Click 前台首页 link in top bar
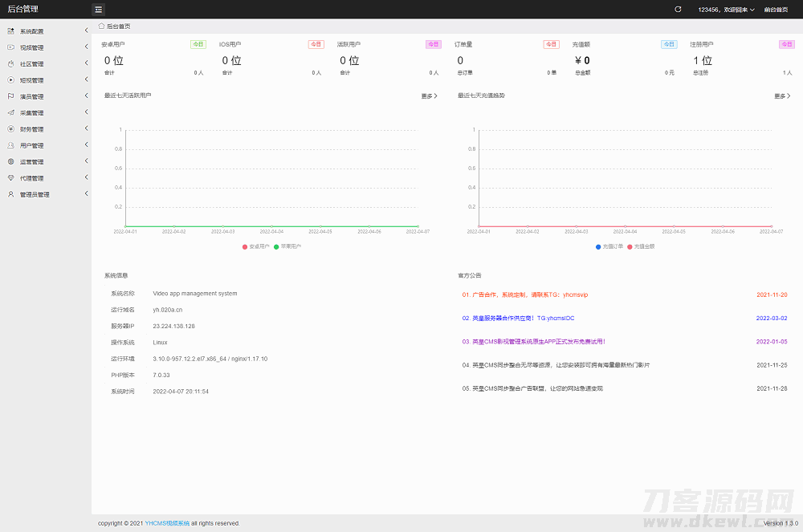Image resolution: width=803 pixels, height=532 pixels. pyautogui.click(x=776, y=10)
